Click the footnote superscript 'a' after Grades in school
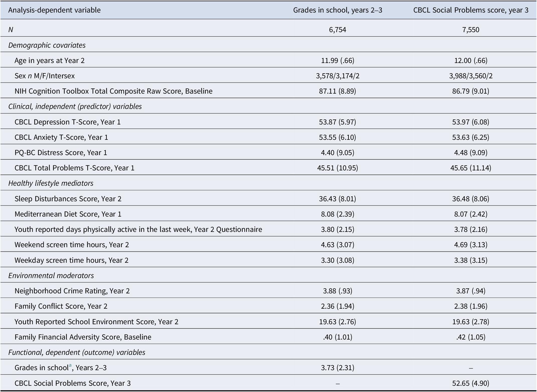 coord(71,366)
